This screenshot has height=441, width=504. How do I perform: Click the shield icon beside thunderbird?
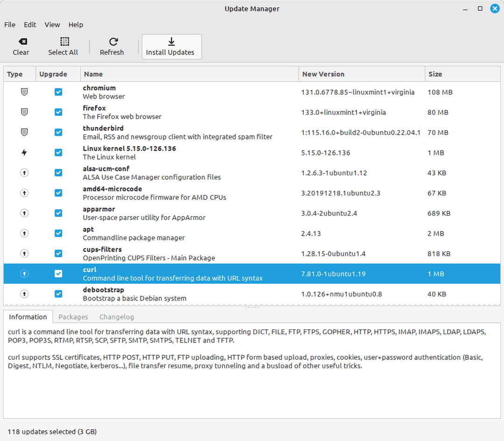[24, 133]
